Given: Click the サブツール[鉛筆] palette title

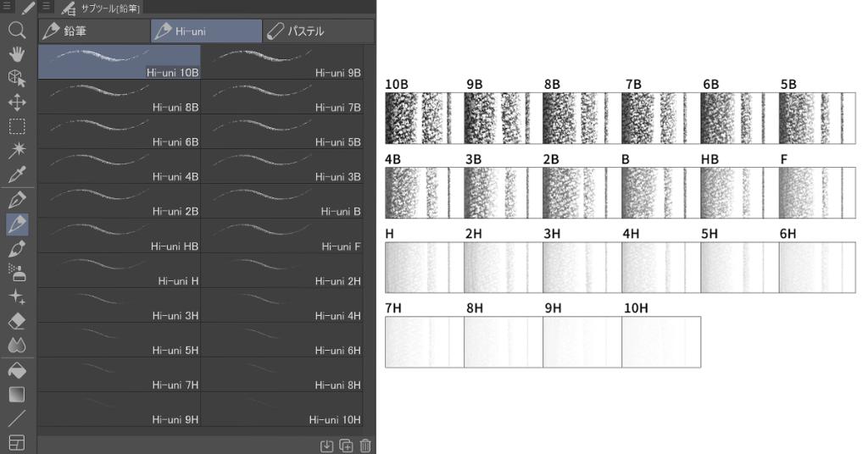Looking at the screenshot, I should pos(111,8).
